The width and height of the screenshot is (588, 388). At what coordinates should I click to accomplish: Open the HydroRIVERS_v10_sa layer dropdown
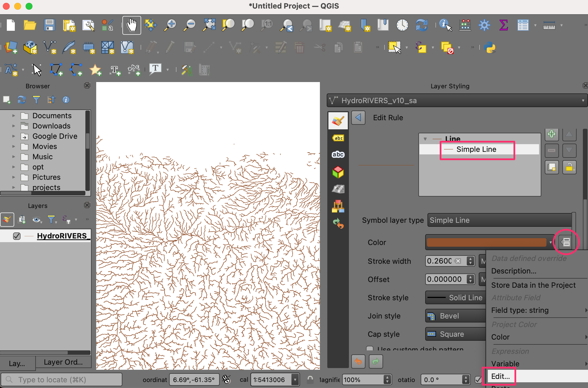457,100
